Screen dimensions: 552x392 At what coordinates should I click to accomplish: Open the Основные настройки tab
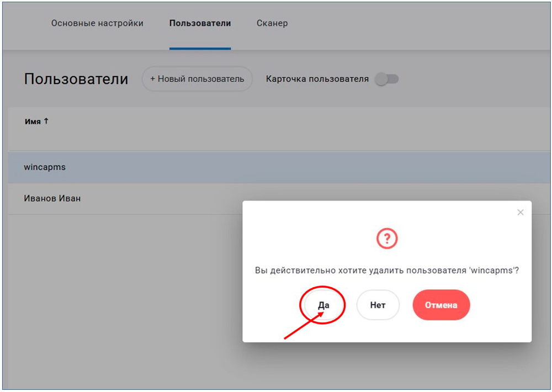pyautogui.click(x=97, y=23)
